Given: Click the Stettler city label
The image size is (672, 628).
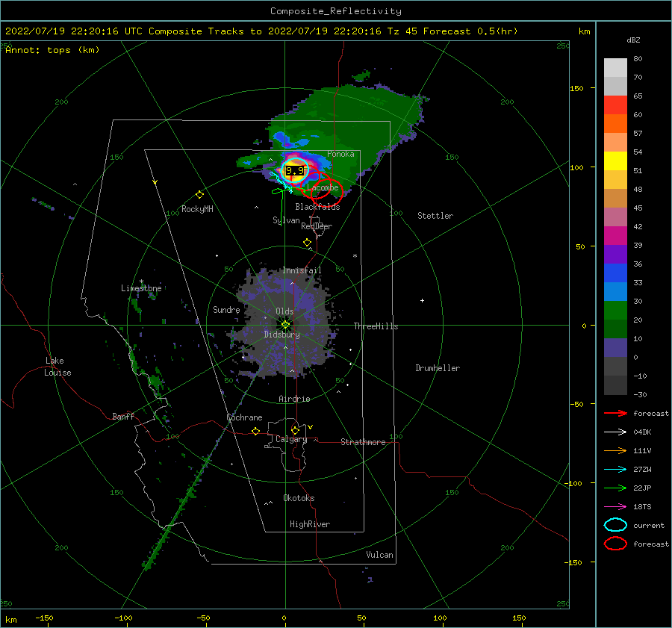Looking at the screenshot, I should [435, 216].
